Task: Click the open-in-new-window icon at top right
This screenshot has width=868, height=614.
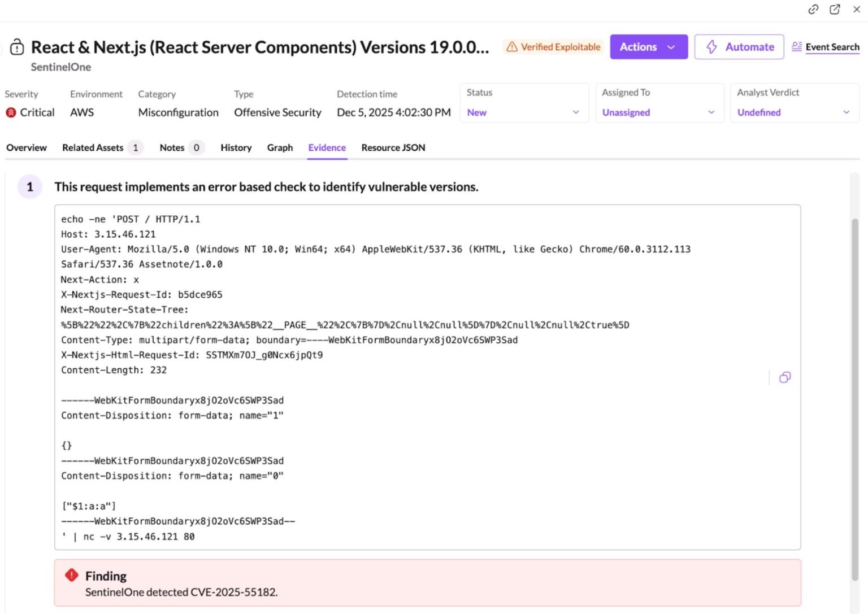Action: point(835,10)
